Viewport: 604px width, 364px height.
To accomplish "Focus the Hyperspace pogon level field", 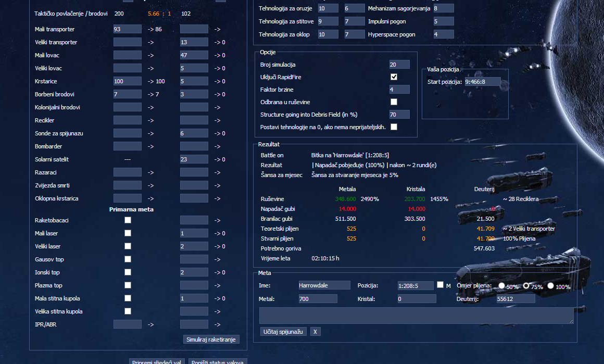I will (444, 34).
